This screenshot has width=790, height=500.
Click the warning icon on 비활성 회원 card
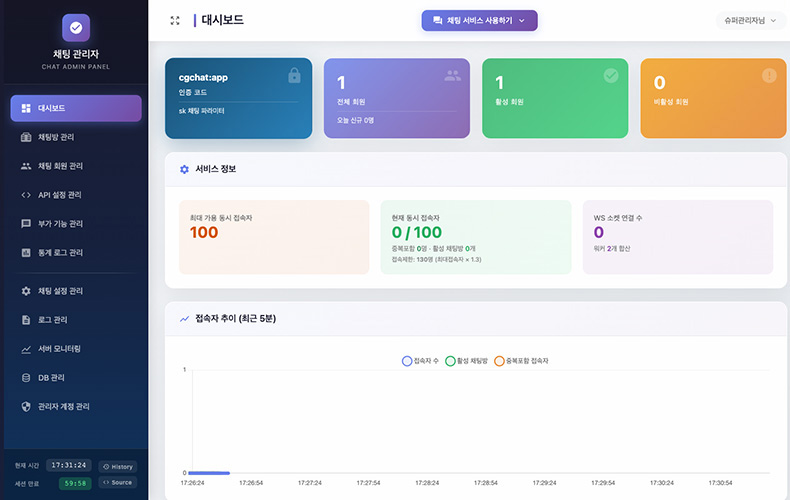click(x=769, y=76)
